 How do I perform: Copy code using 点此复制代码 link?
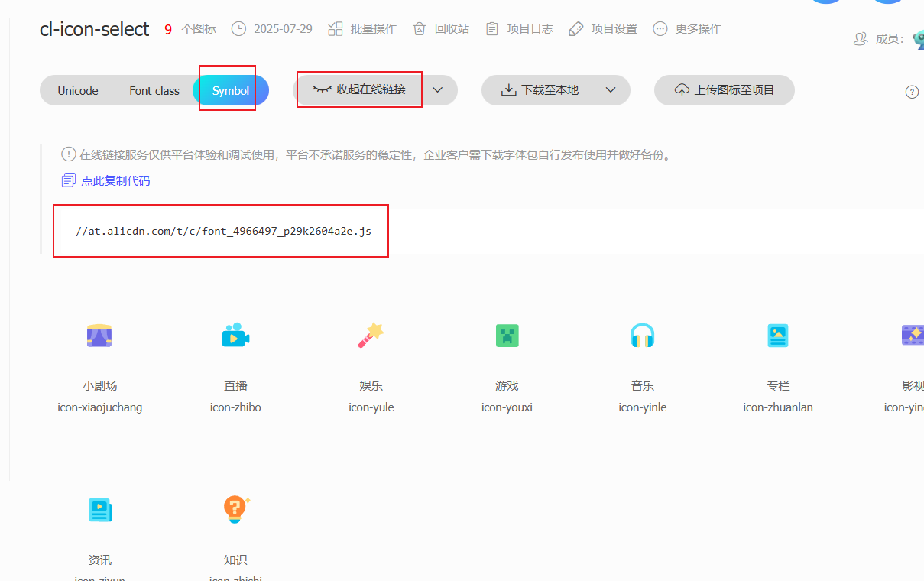(115, 180)
